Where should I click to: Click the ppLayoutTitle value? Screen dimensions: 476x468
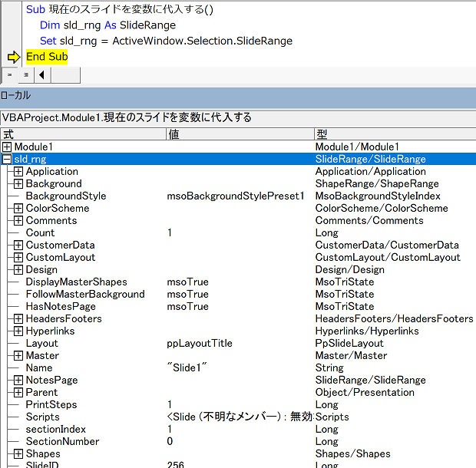point(200,344)
